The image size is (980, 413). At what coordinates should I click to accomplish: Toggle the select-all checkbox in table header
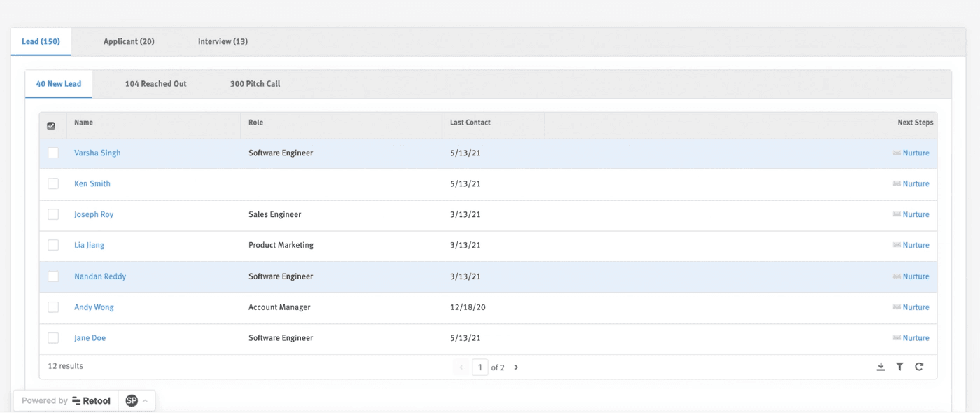pos(51,126)
